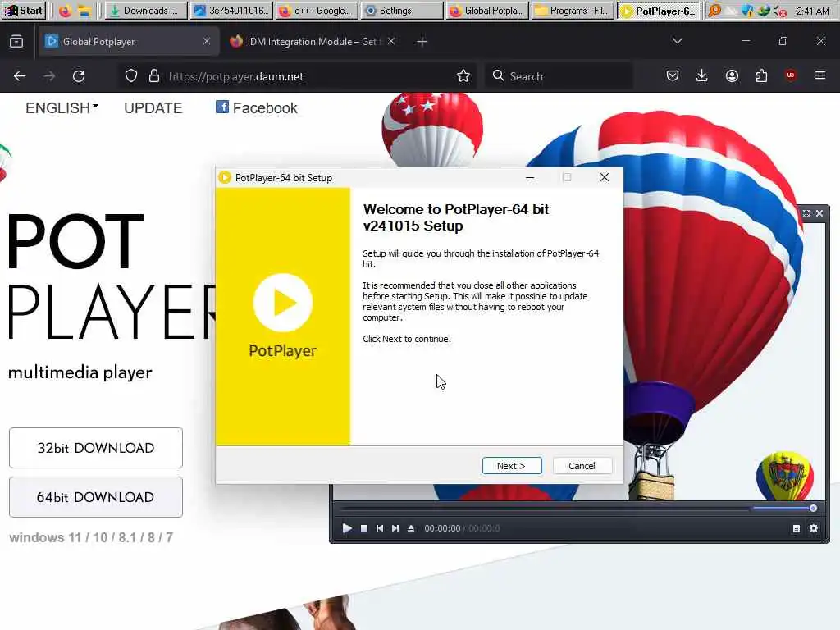This screenshot has height=630, width=840.
Task: Expand the list all tabs chevron
Action: pyautogui.click(x=677, y=41)
